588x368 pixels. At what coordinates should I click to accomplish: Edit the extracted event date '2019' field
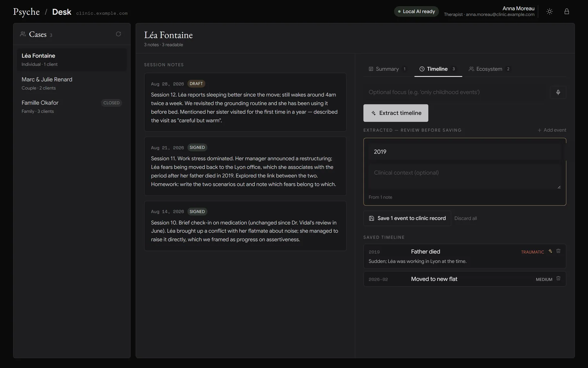coord(465,152)
